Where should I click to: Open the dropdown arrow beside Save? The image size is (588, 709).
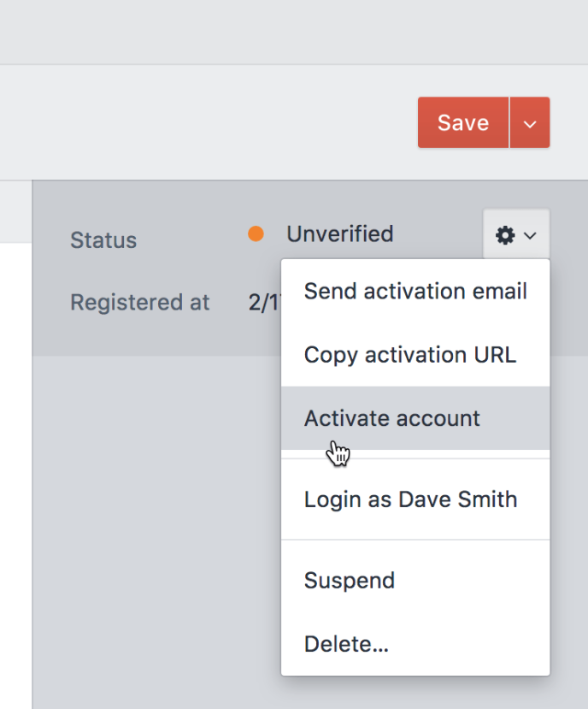click(x=530, y=123)
